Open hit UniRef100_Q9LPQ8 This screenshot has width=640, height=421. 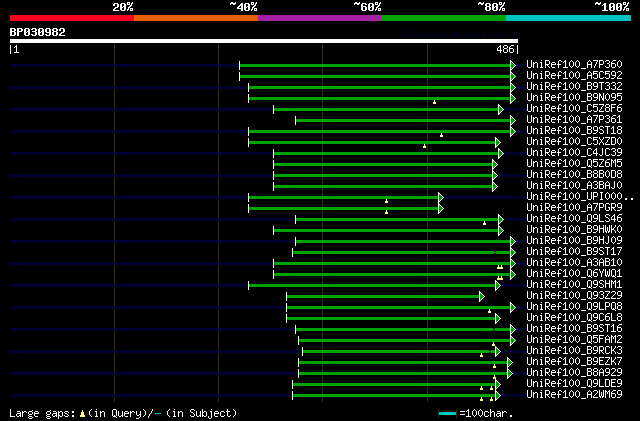(x=574, y=307)
